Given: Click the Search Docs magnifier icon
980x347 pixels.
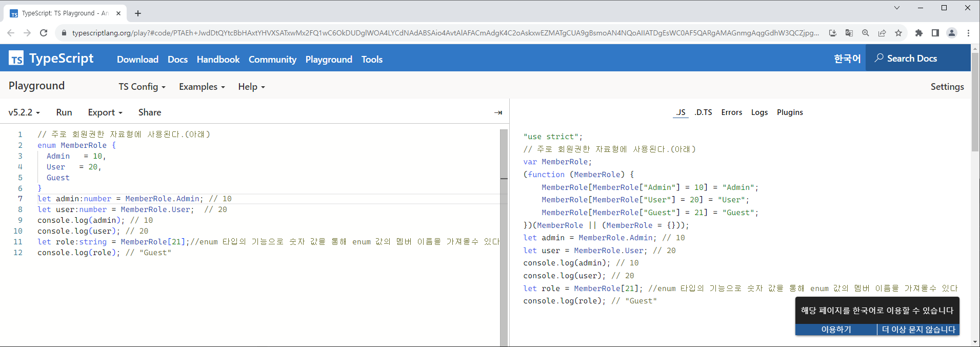Looking at the screenshot, I should pyautogui.click(x=879, y=58).
